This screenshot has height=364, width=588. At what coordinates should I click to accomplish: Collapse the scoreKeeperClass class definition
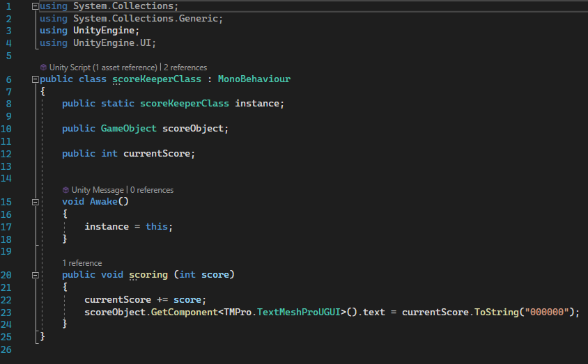click(35, 79)
